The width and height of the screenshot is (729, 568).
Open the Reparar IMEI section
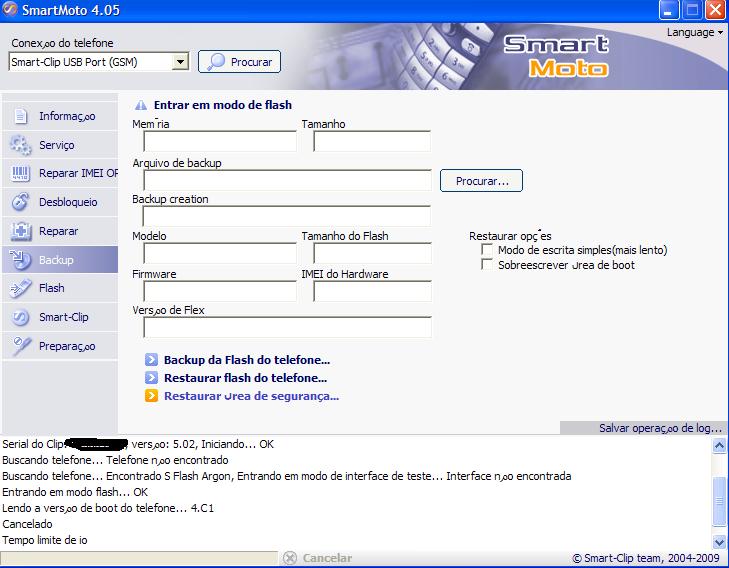pos(78,173)
